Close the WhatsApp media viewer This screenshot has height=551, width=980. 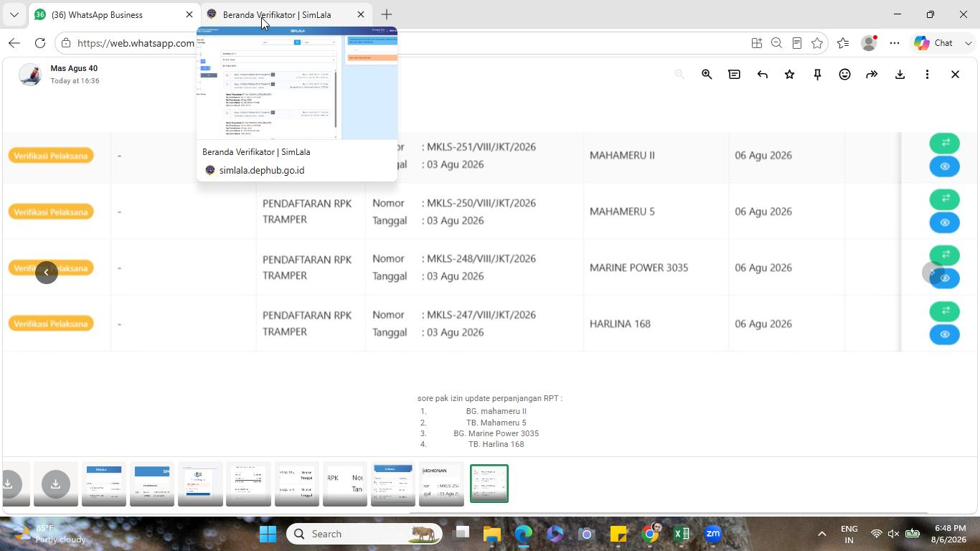(955, 74)
